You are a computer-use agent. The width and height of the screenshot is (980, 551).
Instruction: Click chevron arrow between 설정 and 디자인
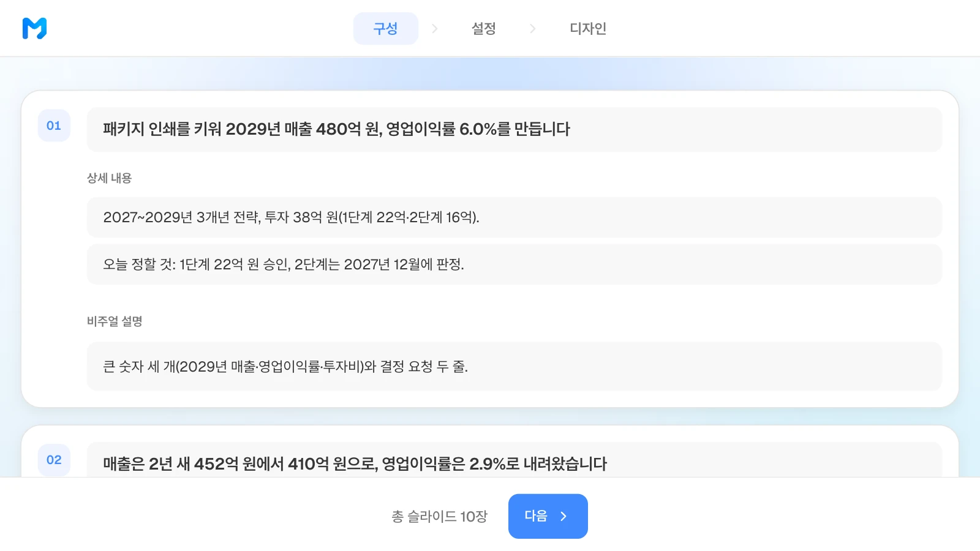pos(532,28)
